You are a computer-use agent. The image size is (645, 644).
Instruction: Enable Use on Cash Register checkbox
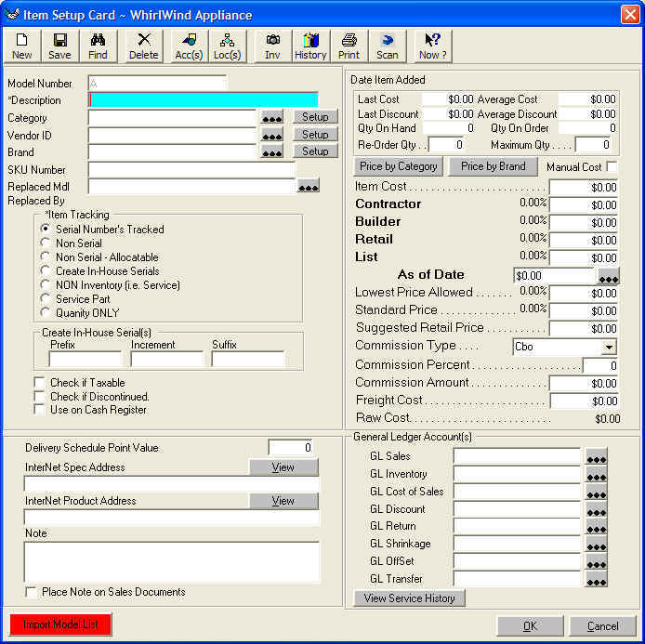coord(39,410)
